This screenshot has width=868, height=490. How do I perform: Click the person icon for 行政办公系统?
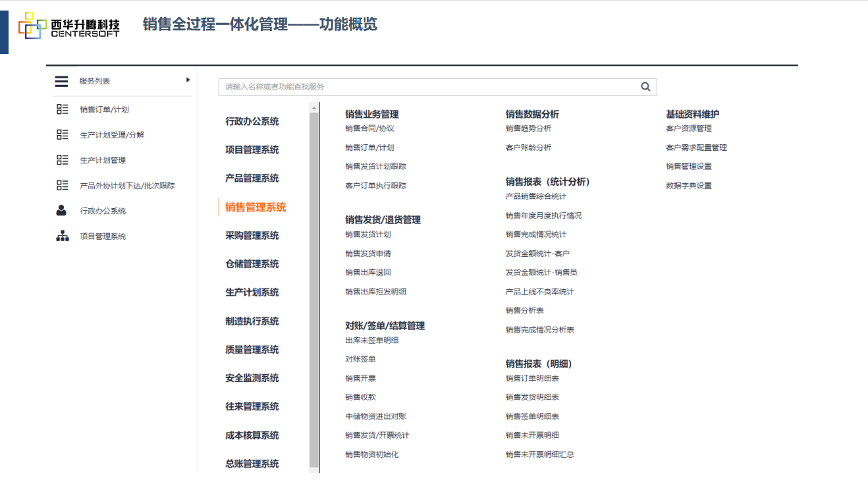coord(62,211)
